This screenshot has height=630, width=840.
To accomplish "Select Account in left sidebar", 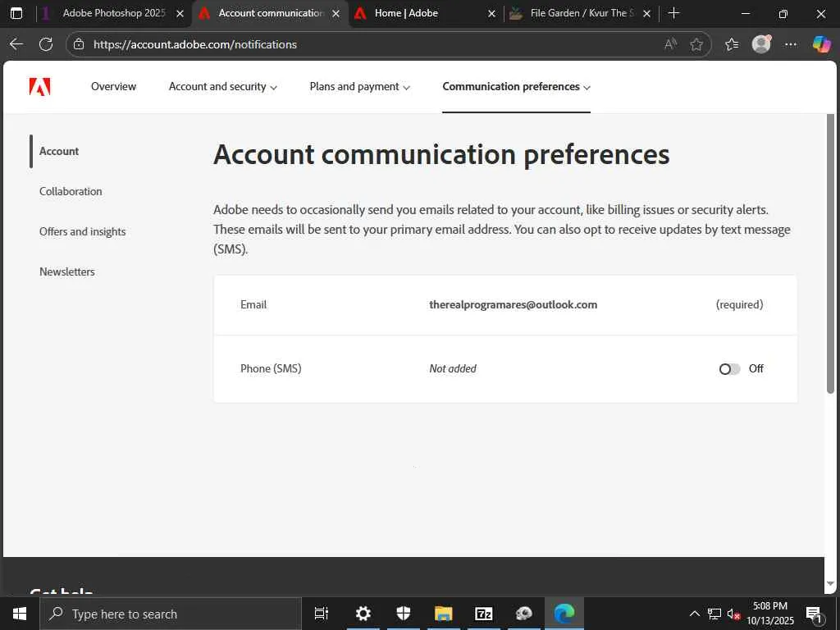I will pyautogui.click(x=59, y=151).
